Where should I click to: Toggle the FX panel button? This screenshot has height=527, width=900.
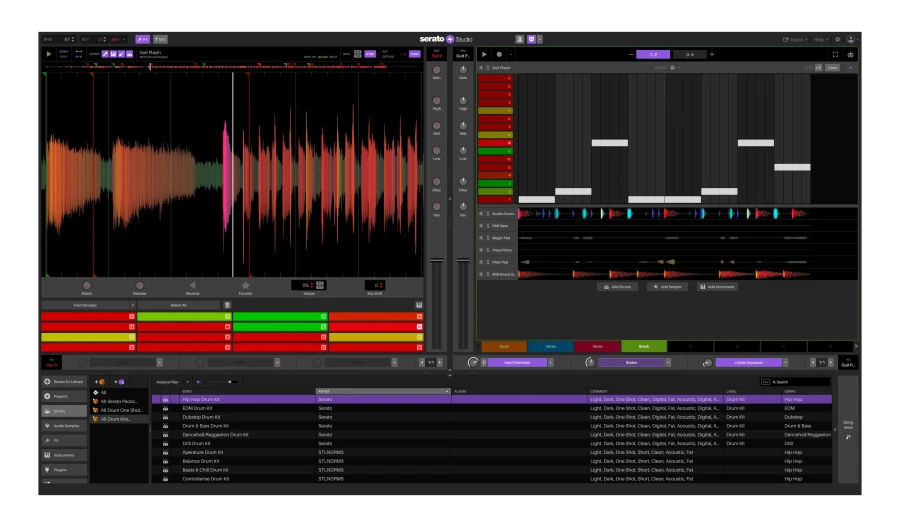point(142,40)
